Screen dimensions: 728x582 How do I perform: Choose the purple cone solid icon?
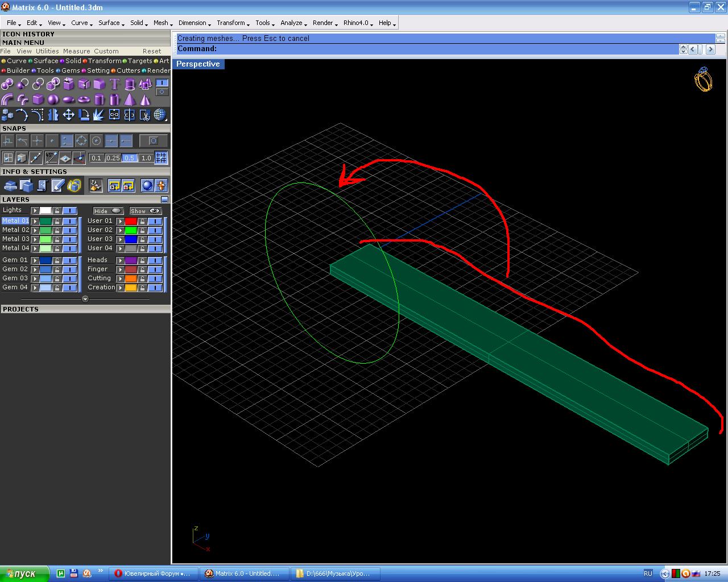145,100
